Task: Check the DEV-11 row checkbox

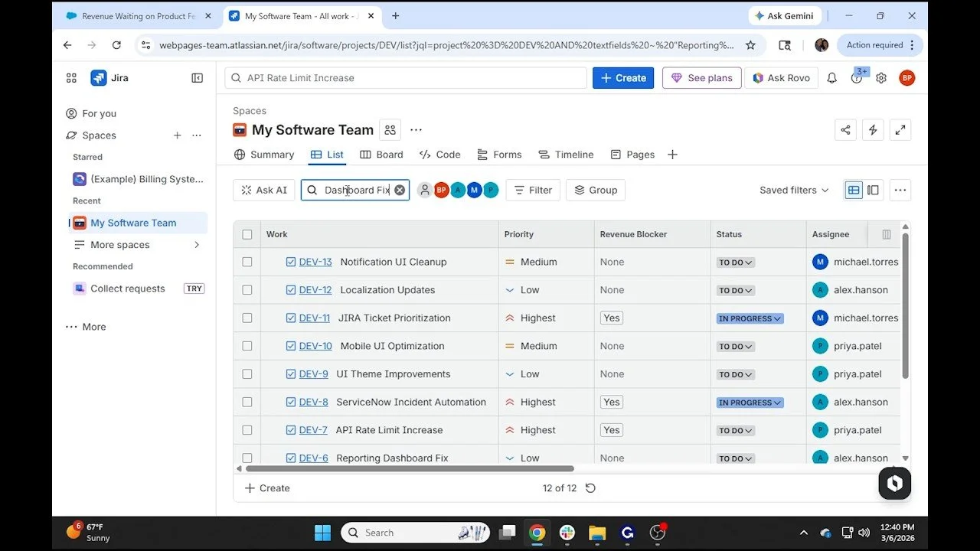Action: [247, 318]
